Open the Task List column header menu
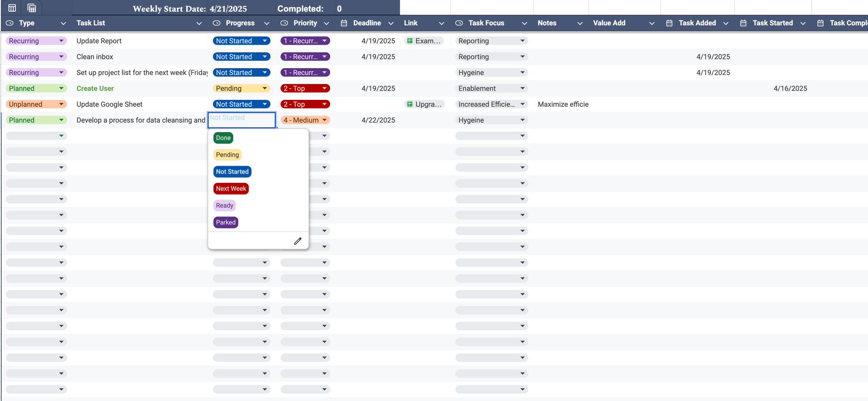The image size is (868, 401). tap(199, 23)
